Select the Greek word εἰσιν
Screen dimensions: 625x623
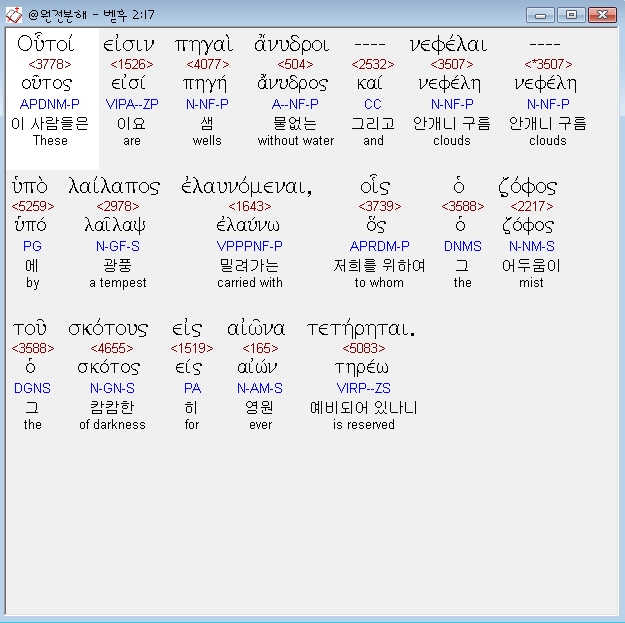pos(128,44)
